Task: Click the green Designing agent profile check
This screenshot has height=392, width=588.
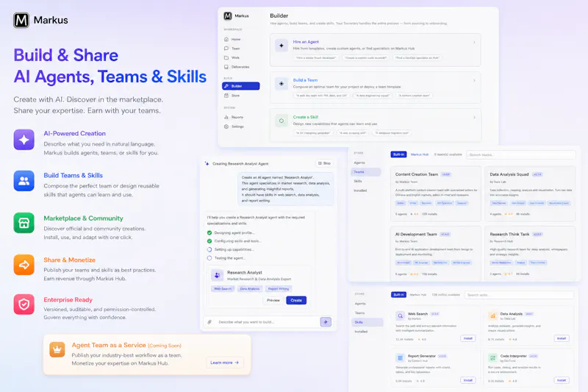Action: tap(209, 232)
